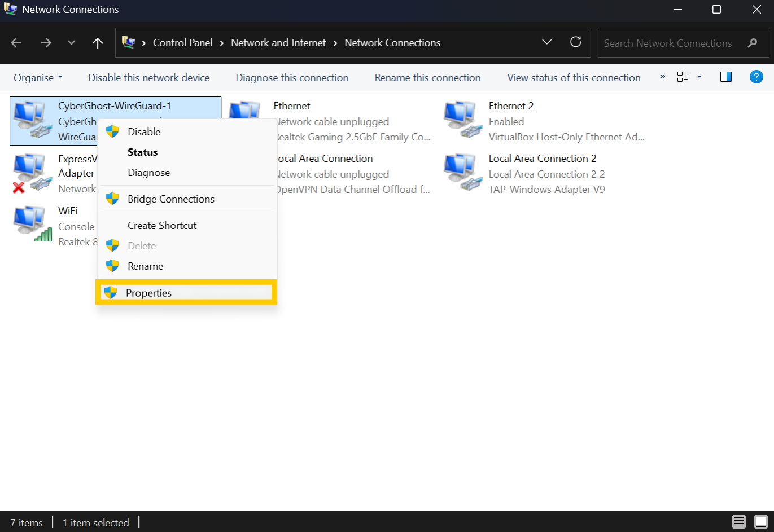Choose Diagnose in the context menu

[x=189, y=173]
